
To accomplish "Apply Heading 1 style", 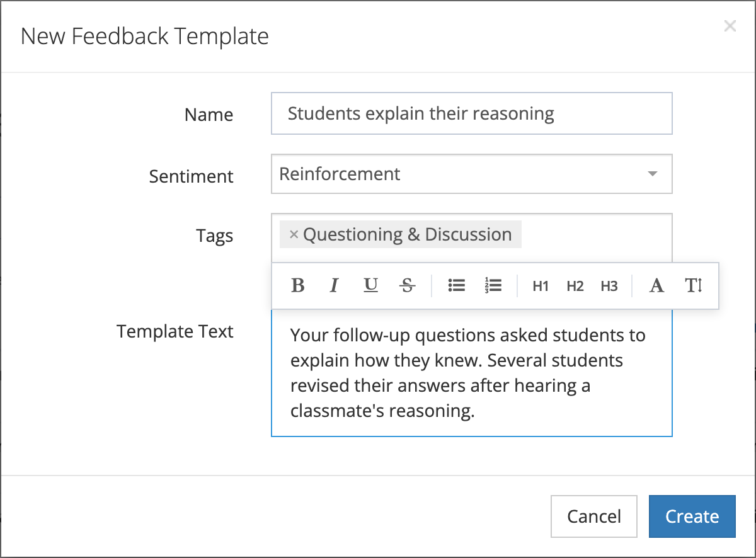I will tap(541, 287).
